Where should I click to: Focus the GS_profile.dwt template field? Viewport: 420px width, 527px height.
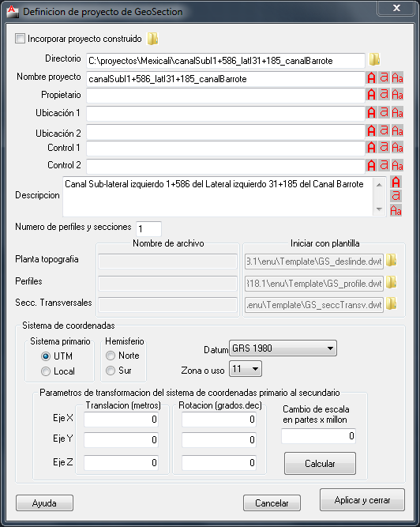pos(314,284)
